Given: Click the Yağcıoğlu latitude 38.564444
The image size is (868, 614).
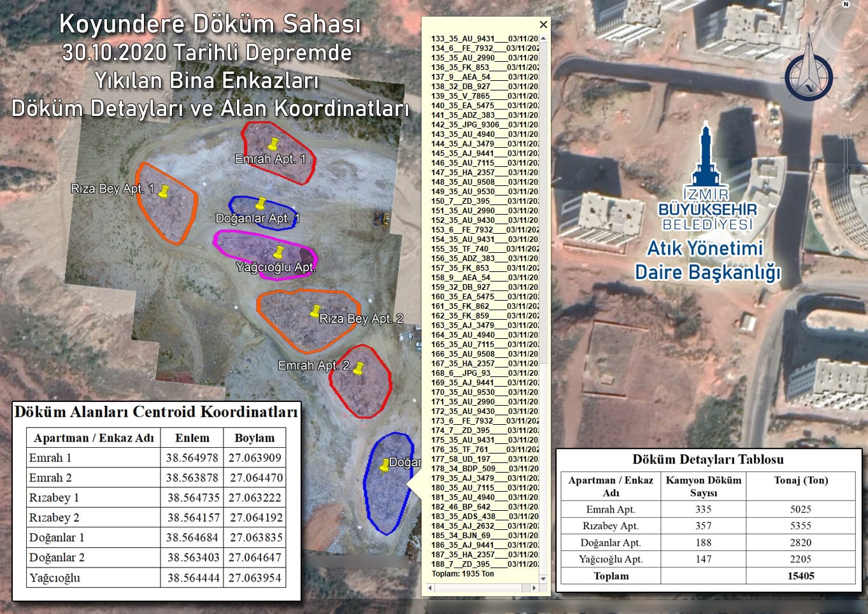Looking at the screenshot, I should 193,578.
